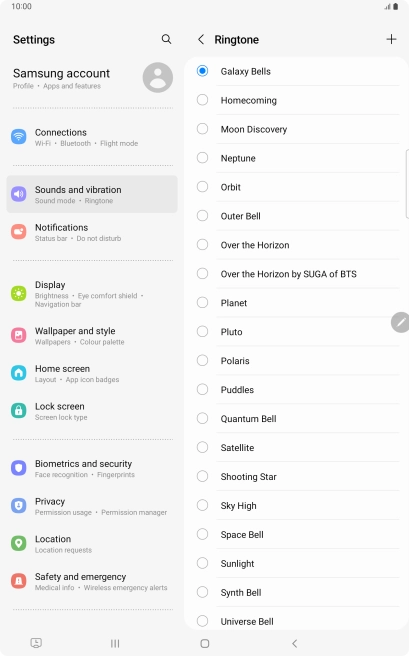Tap the plus icon to add ringtone
Image resolution: width=409 pixels, height=656 pixels.
click(391, 39)
